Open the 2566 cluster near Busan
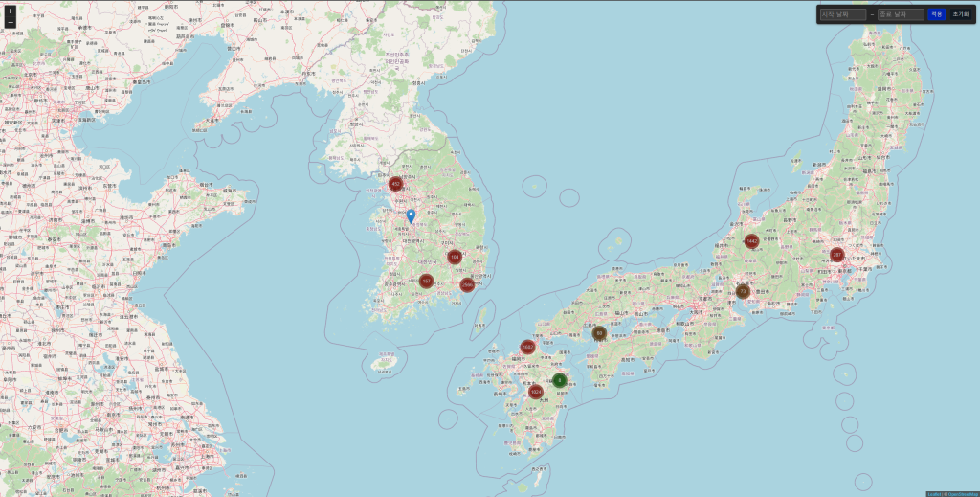 click(x=467, y=284)
